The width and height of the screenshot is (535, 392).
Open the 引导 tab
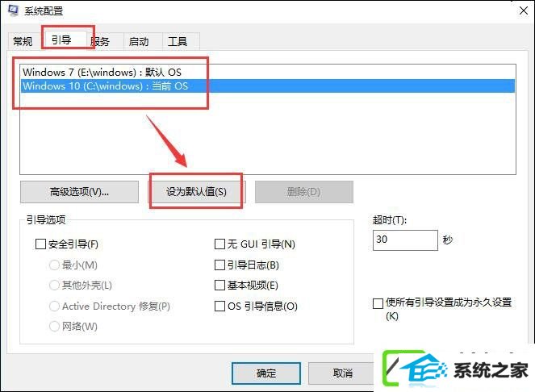pos(62,40)
